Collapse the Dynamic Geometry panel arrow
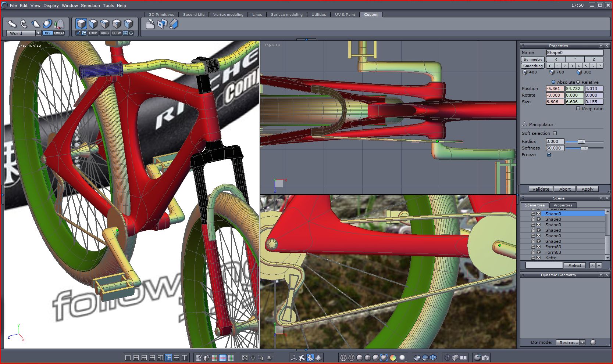 coord(601,275)
